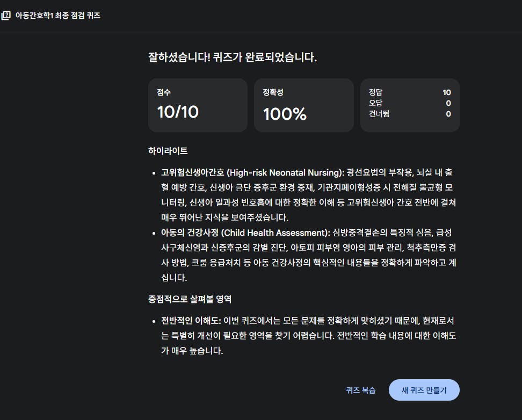The width and height of the screenshot is (522, 420).
Task: Click the 점수 card label
Action: pos(163,92)
